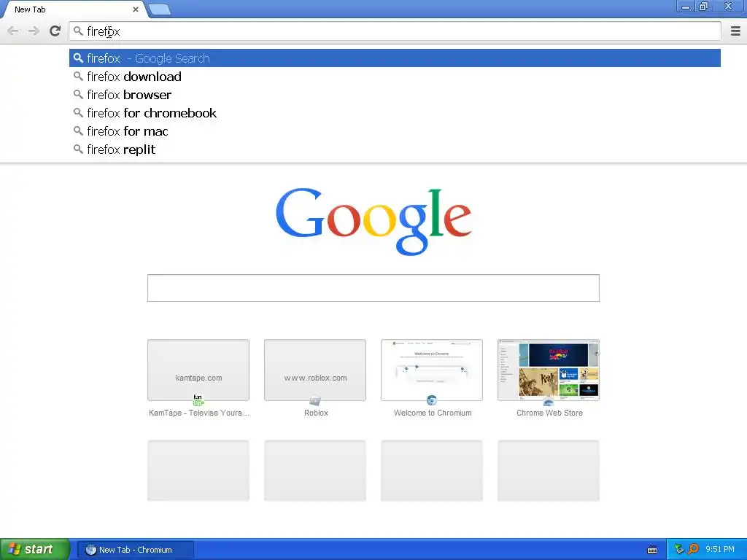Choose the 'firefox download' suggestion
The width and height of the screenshot is (747, 560).
(395, 76)
